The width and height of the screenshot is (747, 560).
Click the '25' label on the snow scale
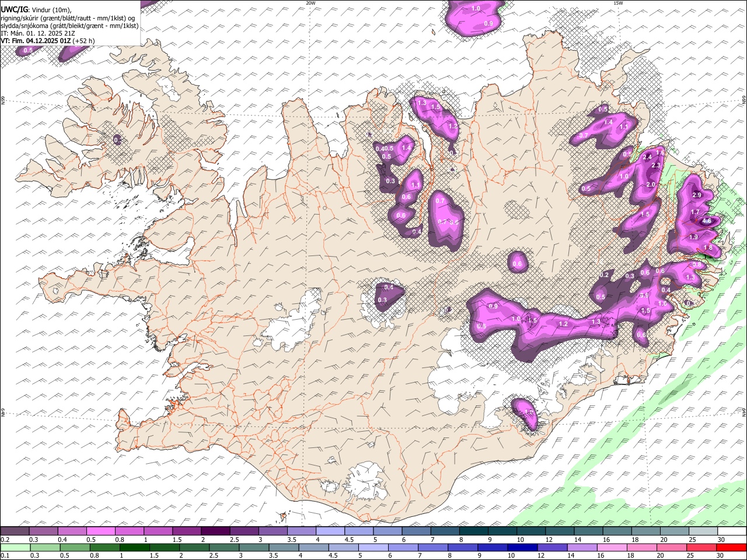click(x=692, y=540)
